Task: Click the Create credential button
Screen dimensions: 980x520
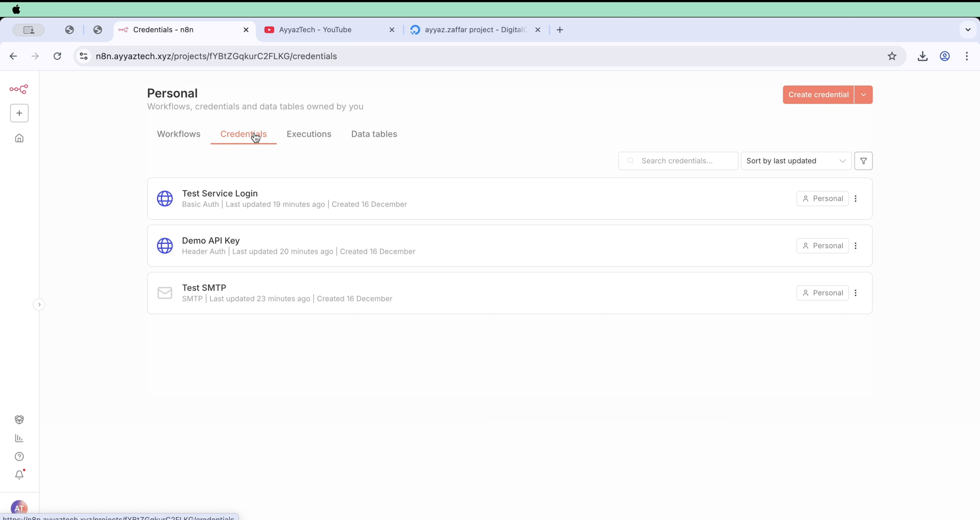Action: tap(818, 95)
